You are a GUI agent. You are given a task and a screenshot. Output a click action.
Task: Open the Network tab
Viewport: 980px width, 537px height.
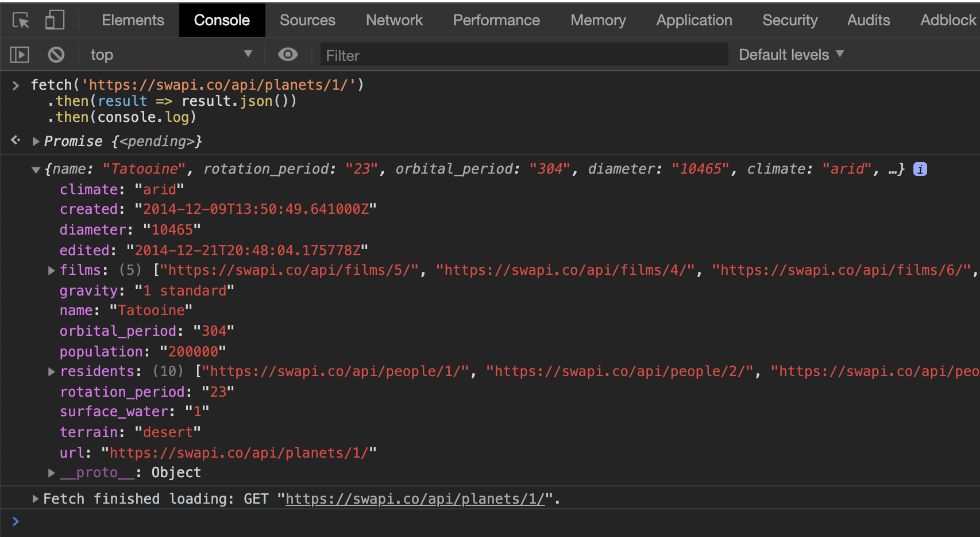pyautogui.click(x=394, y=20)
